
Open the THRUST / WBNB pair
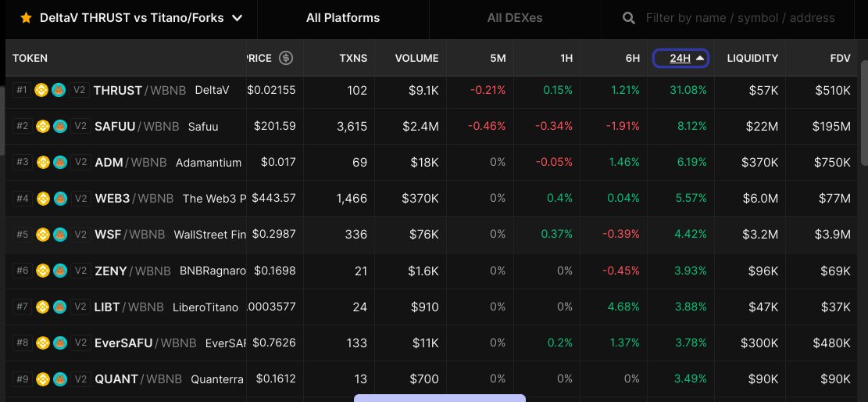tap(140, 90)
